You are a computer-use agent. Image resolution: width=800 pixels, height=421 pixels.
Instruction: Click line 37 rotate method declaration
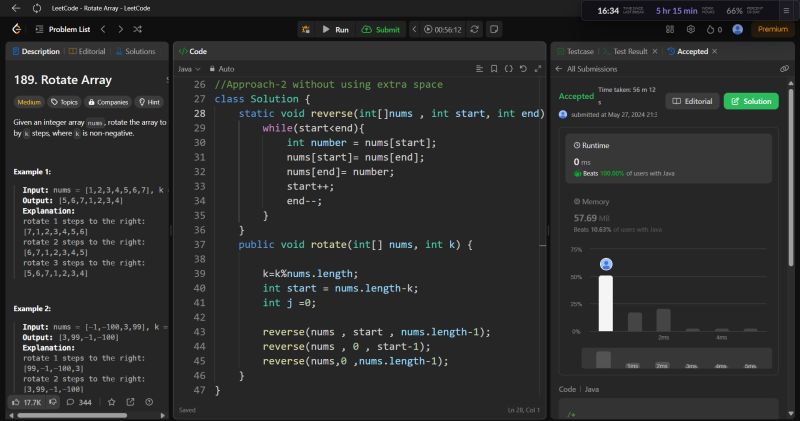click(355, 244)
